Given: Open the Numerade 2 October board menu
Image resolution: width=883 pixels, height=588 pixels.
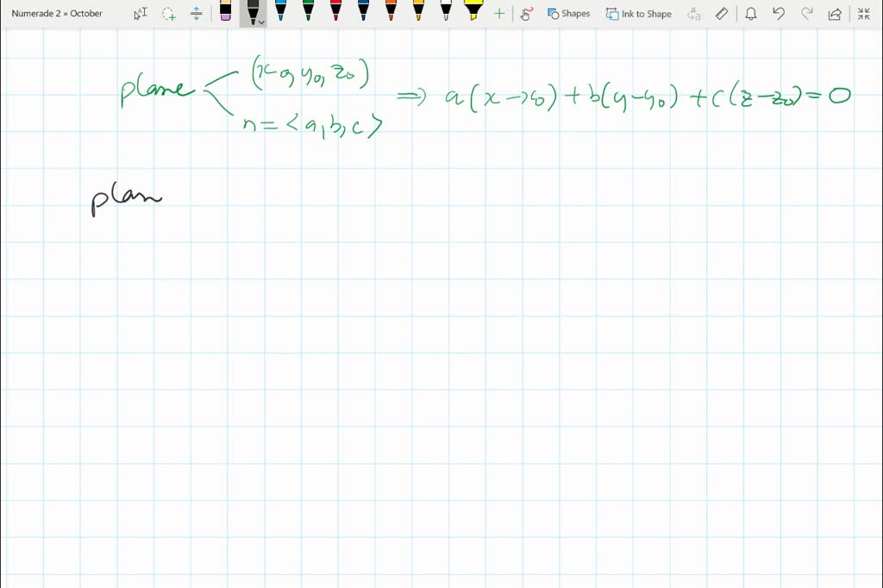Looking at the screenshot, I should 56,13.
